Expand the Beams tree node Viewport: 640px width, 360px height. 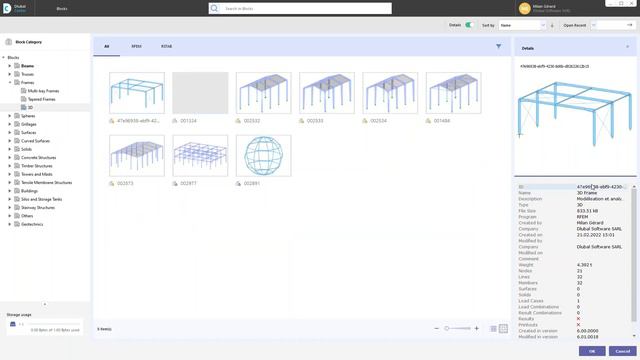(x=10, y=66)
